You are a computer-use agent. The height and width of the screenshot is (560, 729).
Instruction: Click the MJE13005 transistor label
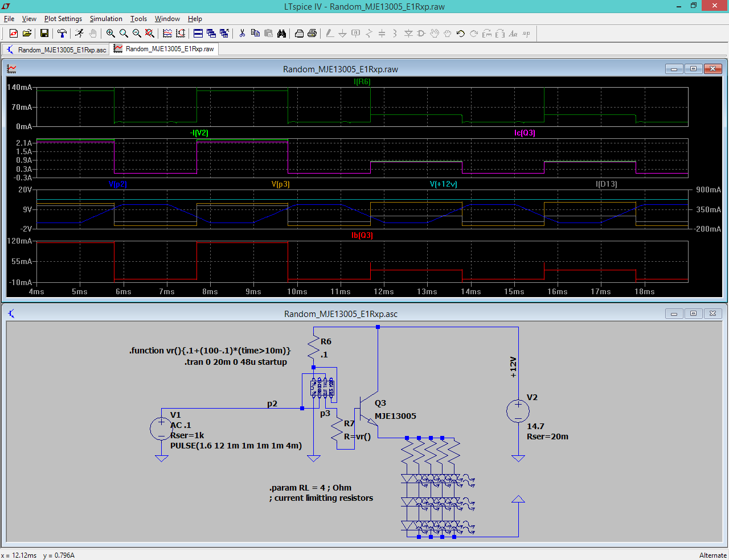click(x=395, y=416)
